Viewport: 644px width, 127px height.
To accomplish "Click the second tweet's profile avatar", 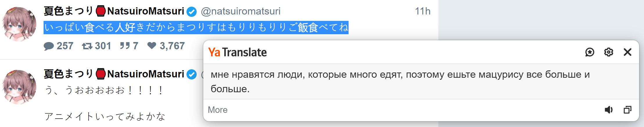I will coord(19,86).
